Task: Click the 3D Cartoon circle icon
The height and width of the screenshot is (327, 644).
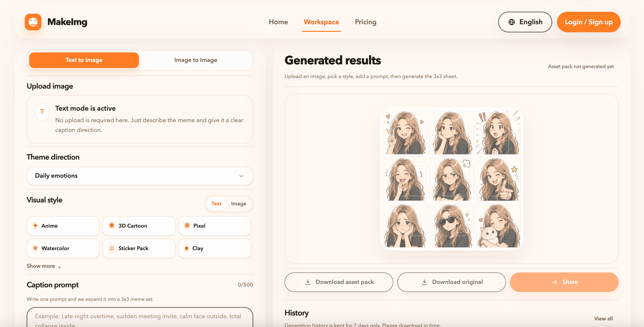Action: point(112,225)
